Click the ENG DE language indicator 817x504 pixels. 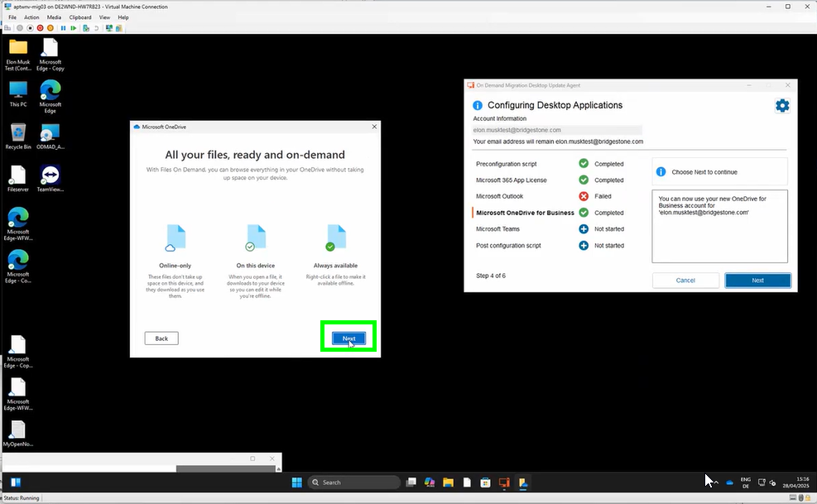coord(746,482)
